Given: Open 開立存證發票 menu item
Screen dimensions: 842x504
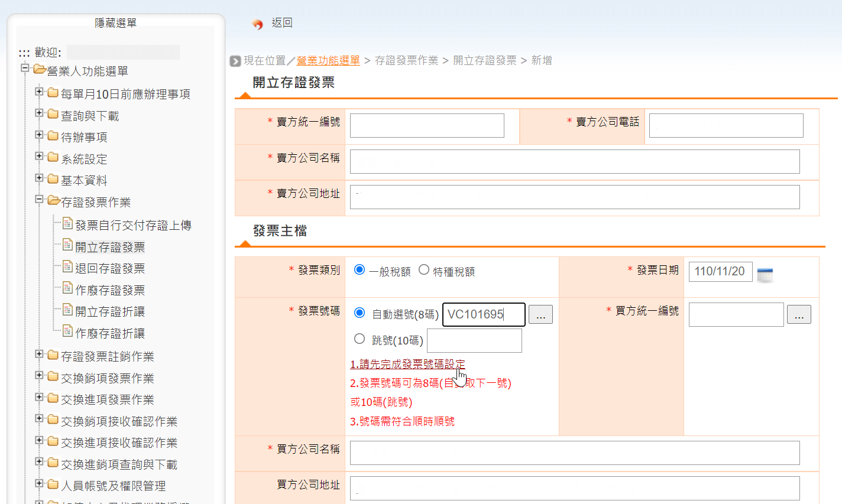Looking at the screenshot, I should click(110, 247).
